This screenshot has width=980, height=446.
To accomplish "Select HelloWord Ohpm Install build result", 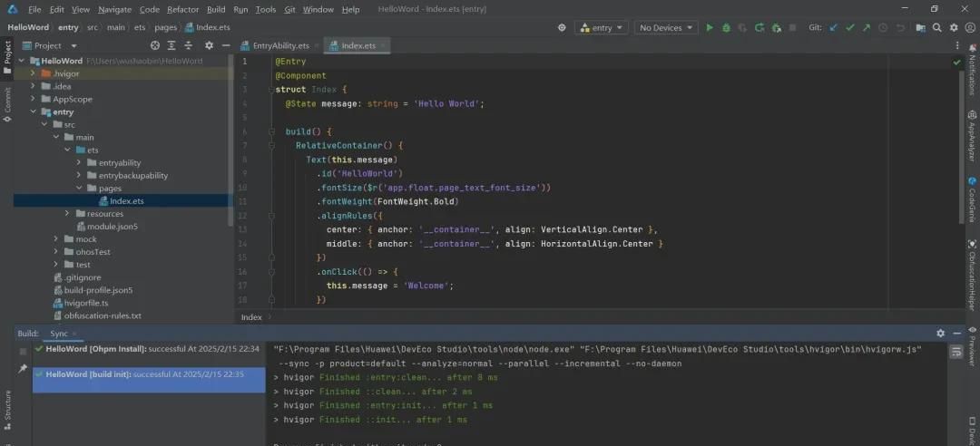I will 145,348.
